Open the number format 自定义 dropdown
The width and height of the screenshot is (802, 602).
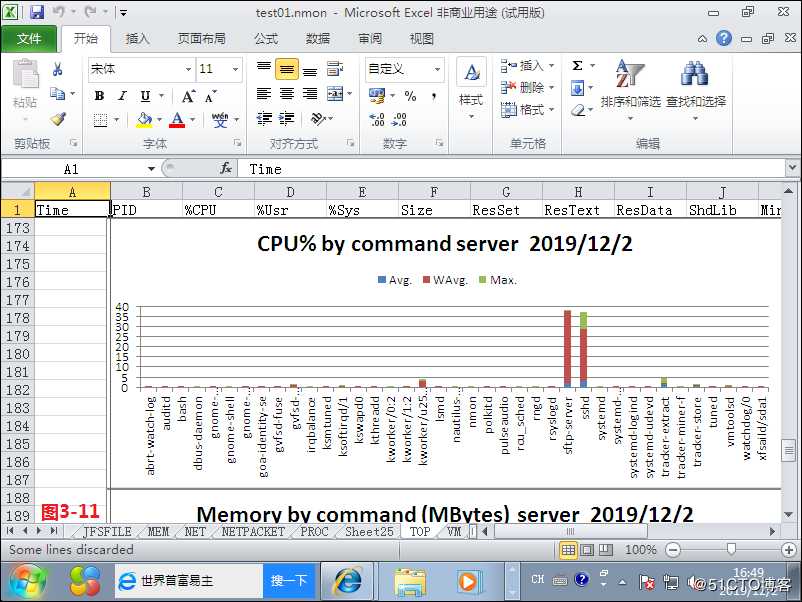(437, 69)
